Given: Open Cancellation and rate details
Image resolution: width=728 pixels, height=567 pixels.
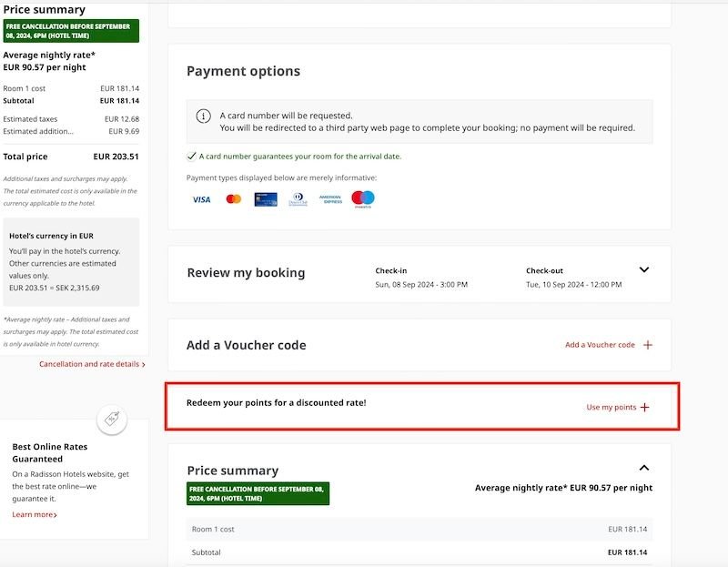Looking at the screenshot, I should [x=91, y=364].
